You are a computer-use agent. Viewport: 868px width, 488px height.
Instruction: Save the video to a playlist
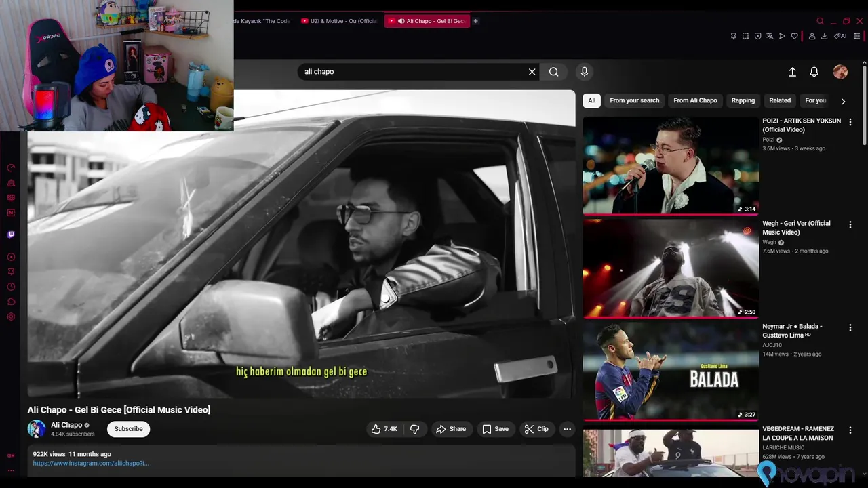[x=495, y=429]
